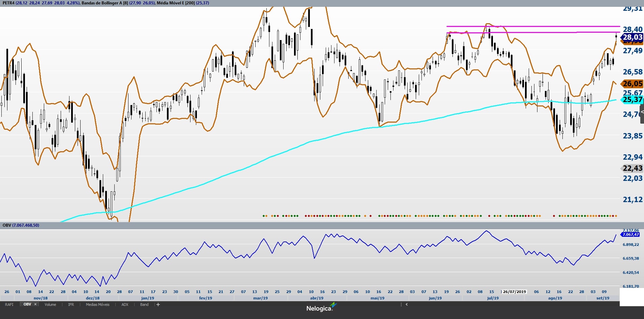Switch to the Volume tab

(50, 305)
